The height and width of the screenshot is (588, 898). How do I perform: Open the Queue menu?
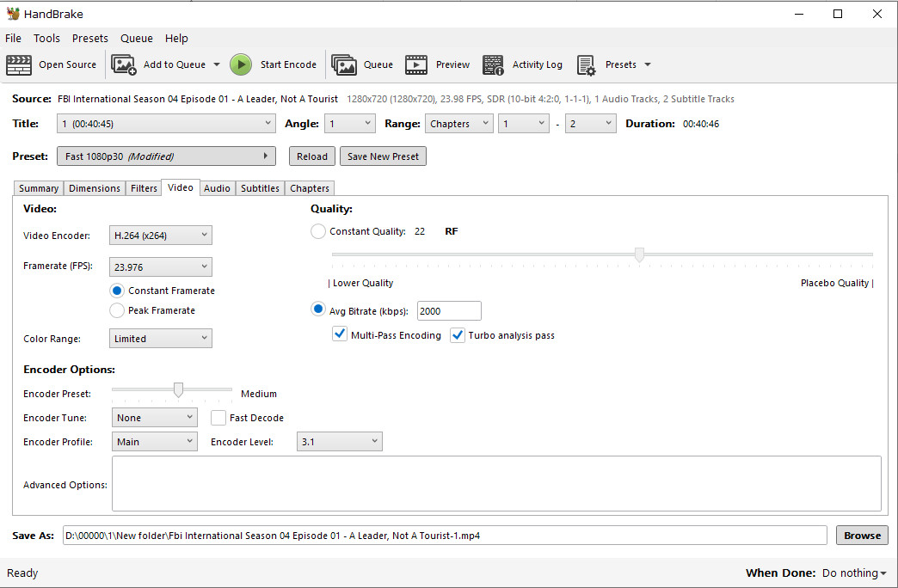tap(136, 39)
